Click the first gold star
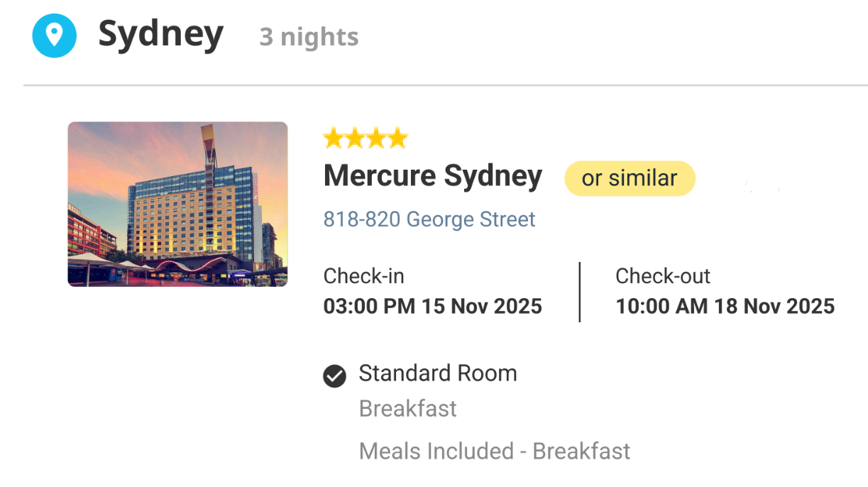The width and height of the screenshot is (868, 487). tap(334, 138)
